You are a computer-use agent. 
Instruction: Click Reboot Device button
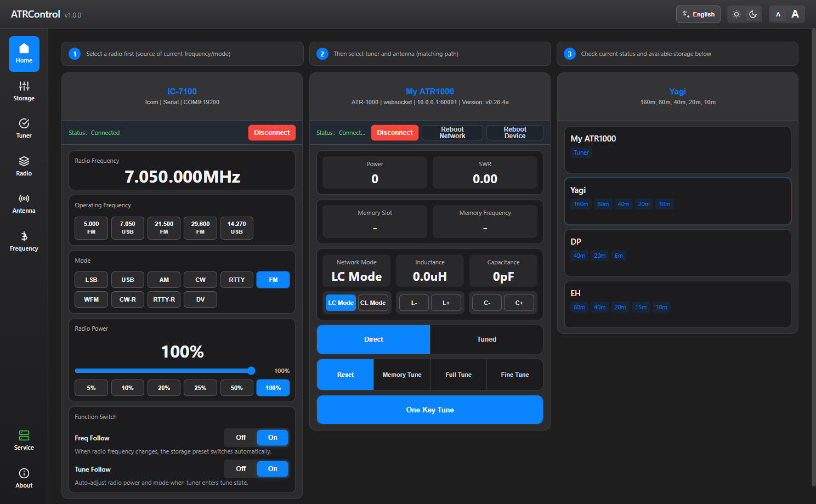[x=515, y=133]
